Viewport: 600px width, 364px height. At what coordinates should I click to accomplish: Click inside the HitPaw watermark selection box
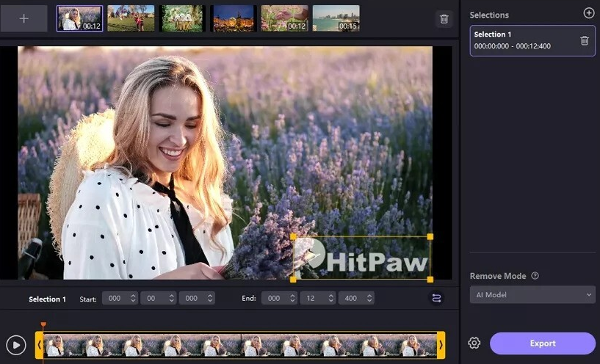click(361, 258)
